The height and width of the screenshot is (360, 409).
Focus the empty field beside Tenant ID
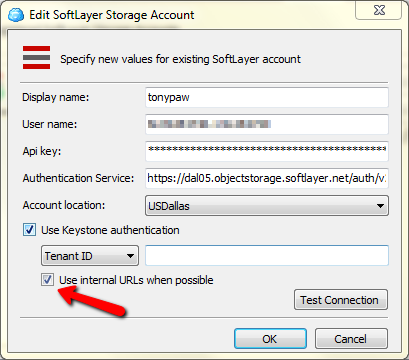pyautogui.click(x=267, y=256)
